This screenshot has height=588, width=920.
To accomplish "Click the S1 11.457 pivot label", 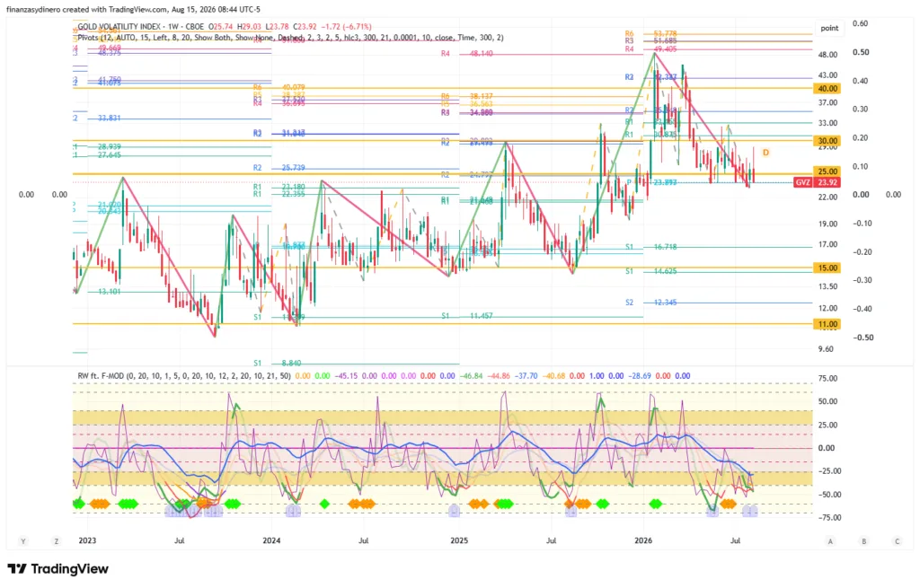I will [x=467, y=316].
